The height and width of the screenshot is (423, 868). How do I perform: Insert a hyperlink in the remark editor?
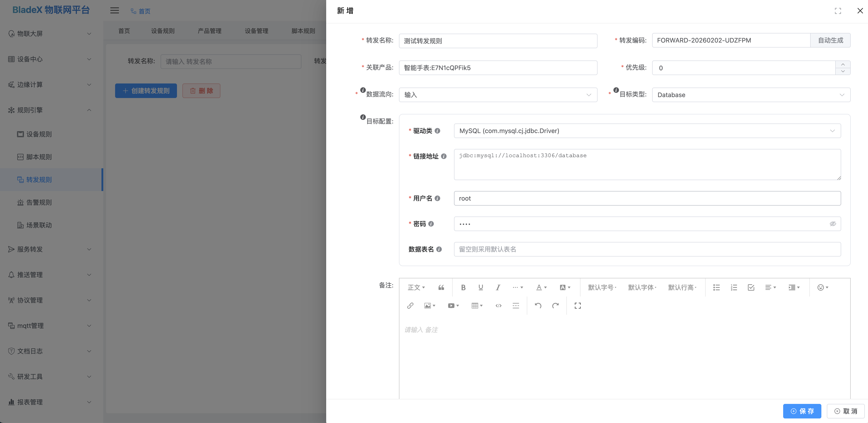click(x=410, y=305)
